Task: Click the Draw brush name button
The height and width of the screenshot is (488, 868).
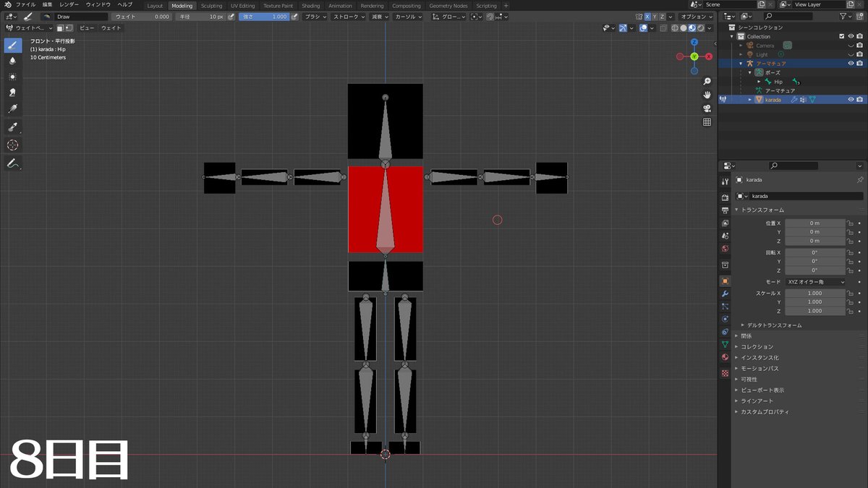Action: [x=80, y=16]
